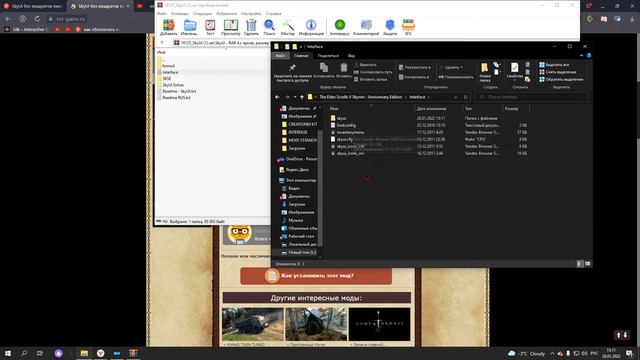Screen dimensions: 640x360
Task: Switch to Explorer Поделиться tab
Action: [x=328, y=56]
